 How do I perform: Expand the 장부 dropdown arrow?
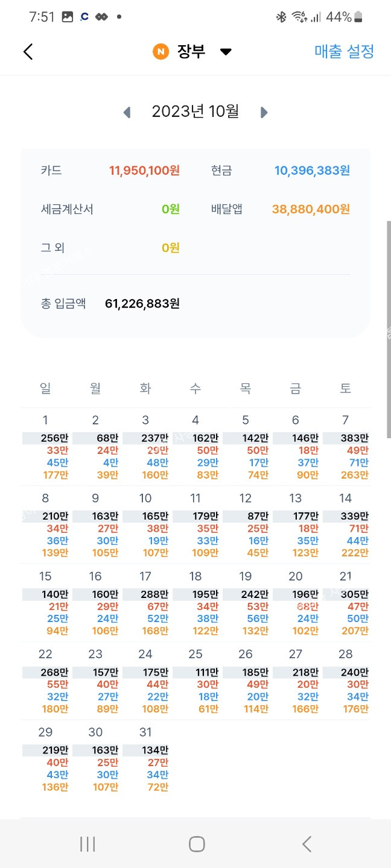pyautogui.click(x=226, y=52)
